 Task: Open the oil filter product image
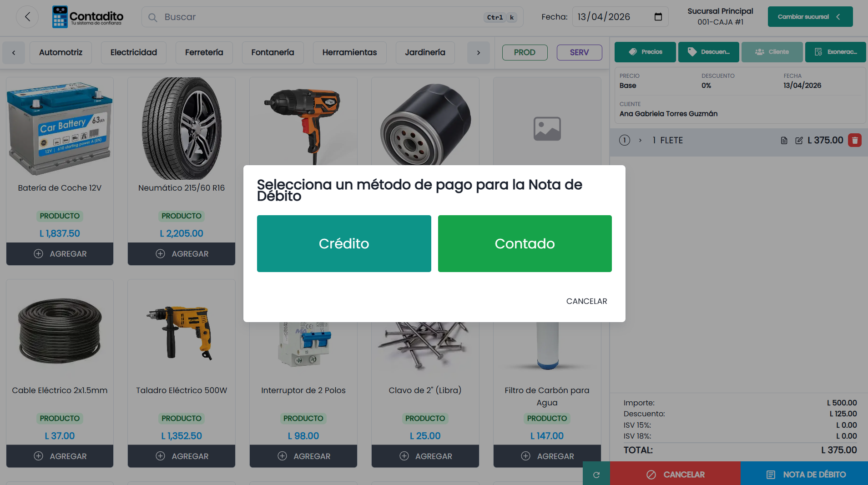(425, 121)
